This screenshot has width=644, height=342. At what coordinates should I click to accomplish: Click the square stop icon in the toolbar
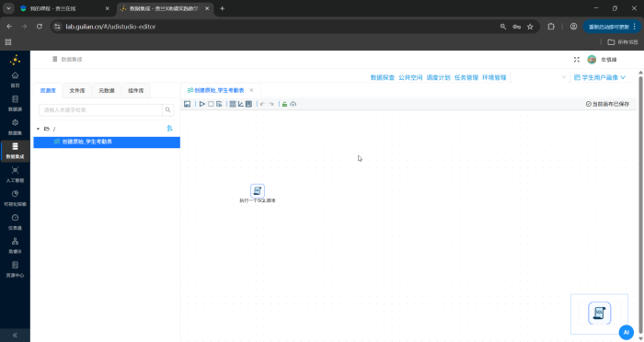[211, 104]
